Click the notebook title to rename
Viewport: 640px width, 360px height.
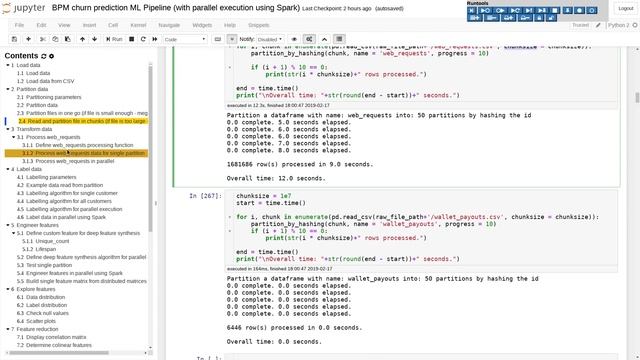click(176, 8)
